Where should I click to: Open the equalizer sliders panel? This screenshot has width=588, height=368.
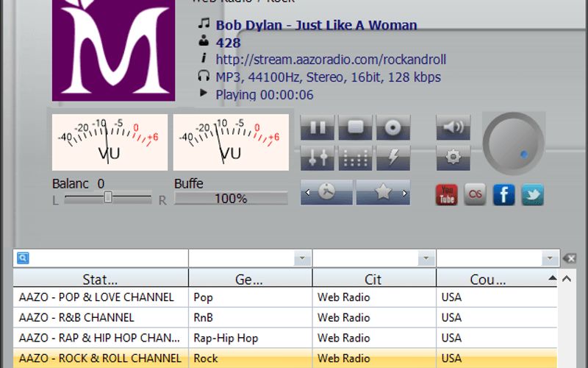tap(318, 158)
